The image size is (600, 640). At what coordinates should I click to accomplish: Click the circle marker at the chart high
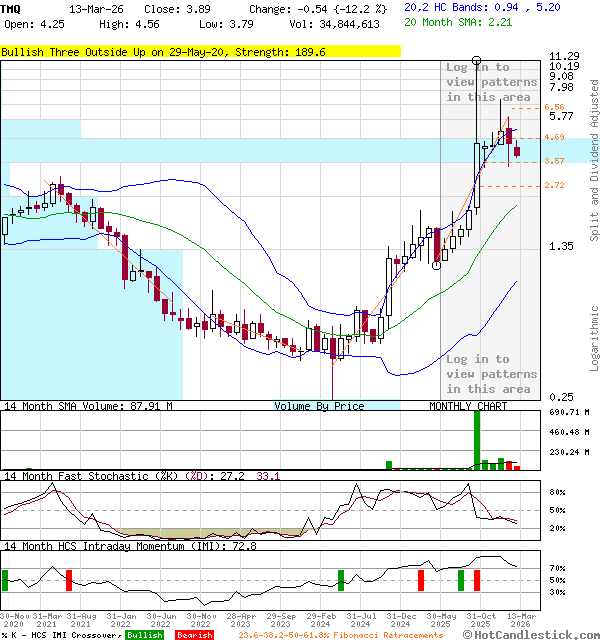(475, 61)
